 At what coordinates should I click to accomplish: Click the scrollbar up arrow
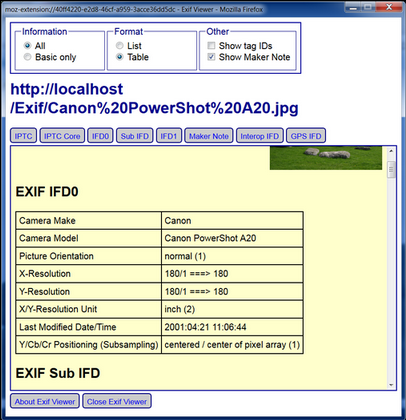(391, 151)
